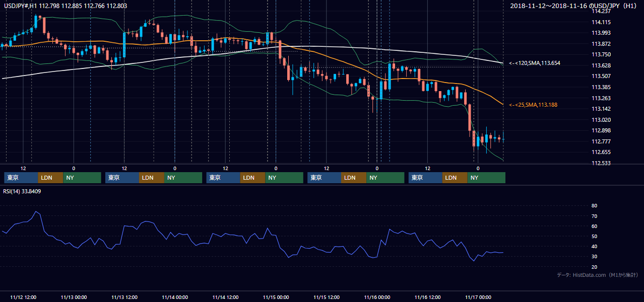Click the NY session block for 11/16
Image resolution: width=644 pixels, height=302 pixels.
coord(487,178)
